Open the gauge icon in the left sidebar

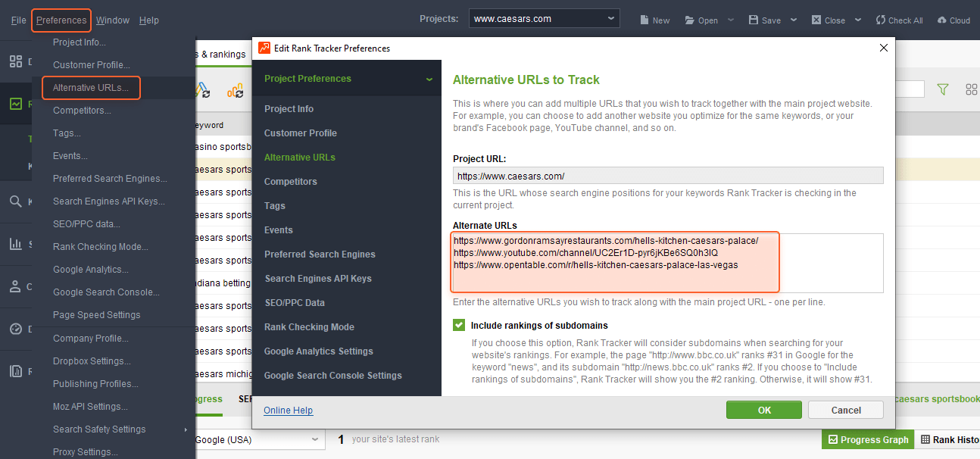pyautogui.click(x=15, y=329)
